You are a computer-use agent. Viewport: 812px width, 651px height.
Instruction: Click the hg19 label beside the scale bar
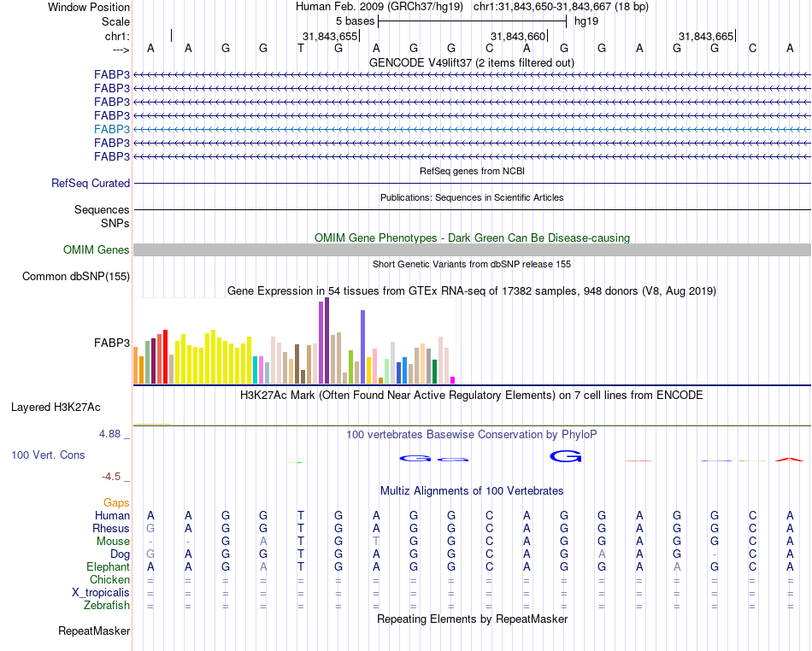[x=586, y=21]
